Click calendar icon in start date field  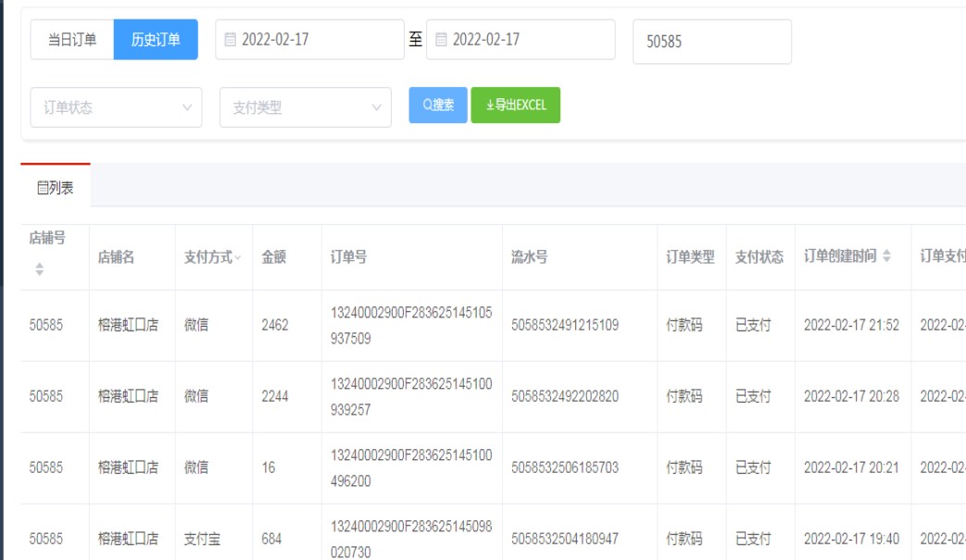[x=231, y=40]
